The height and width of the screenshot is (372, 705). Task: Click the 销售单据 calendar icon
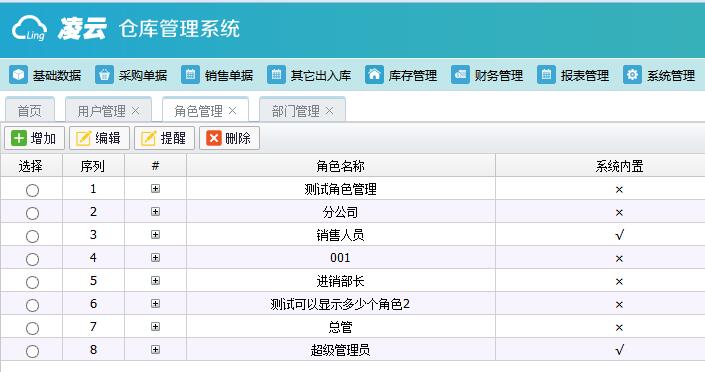tap(190, 75)
